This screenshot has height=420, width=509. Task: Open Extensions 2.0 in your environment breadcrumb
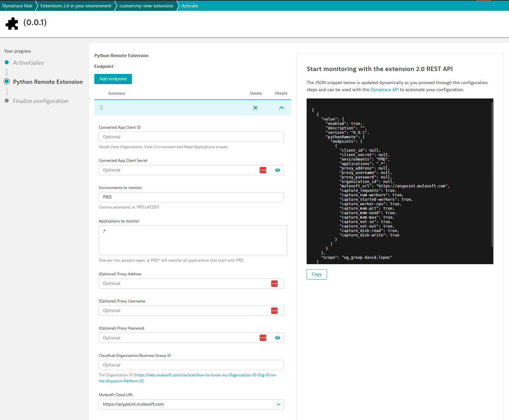pos(76,6)
